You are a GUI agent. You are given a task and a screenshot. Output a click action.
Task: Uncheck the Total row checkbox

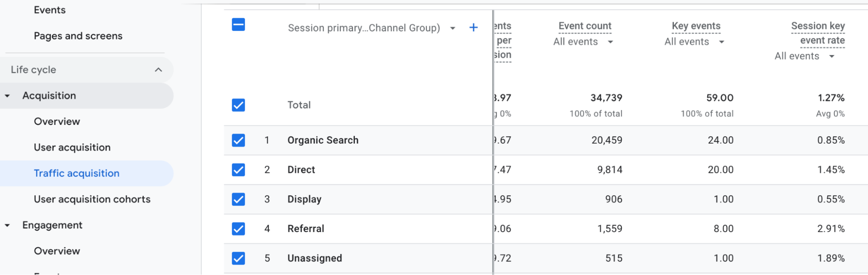tap(238, 105)
